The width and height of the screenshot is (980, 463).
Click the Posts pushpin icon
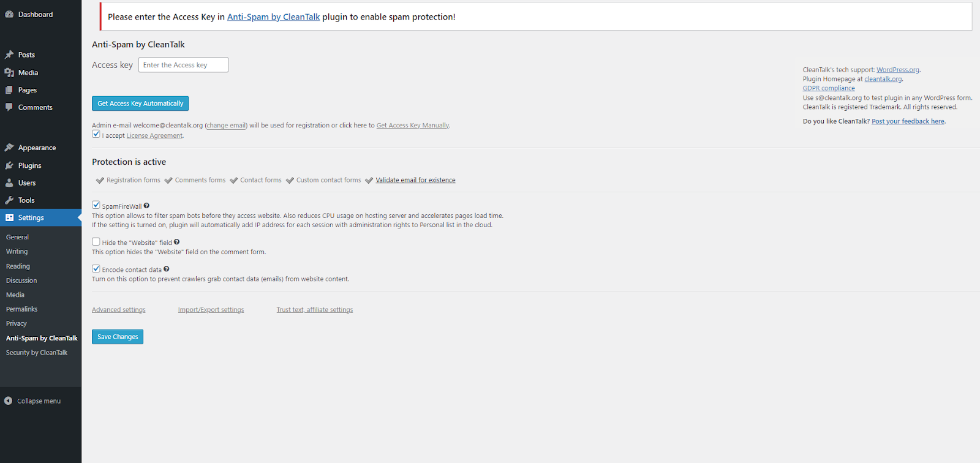point(9,55)
